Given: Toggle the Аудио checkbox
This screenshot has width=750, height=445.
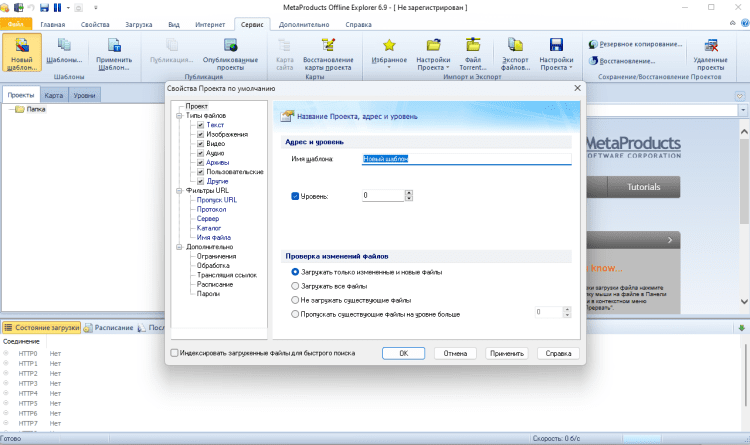Looking at the screenshot, I should 201,153.
